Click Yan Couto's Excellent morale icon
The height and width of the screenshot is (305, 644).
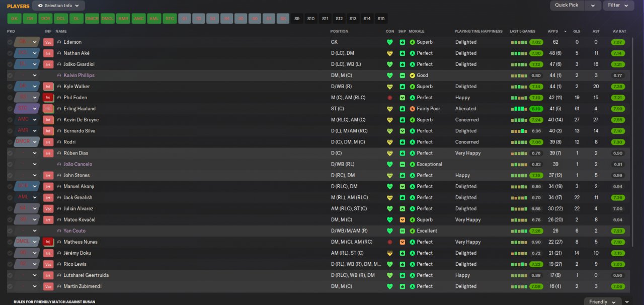[x=413, y=231]
